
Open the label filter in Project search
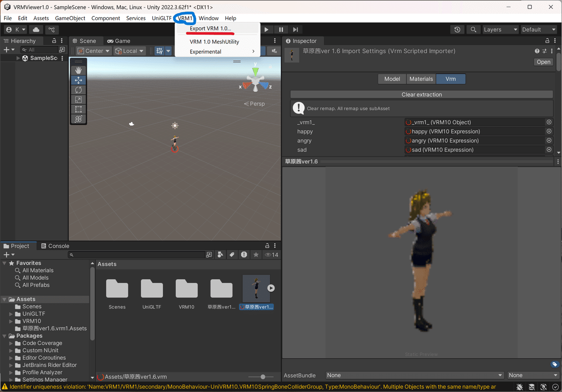point(232,254)
